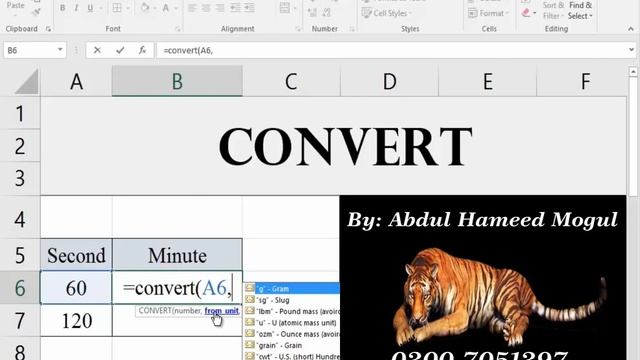The height and width of the screenshot is (360, 640).
Task: Expand the formula bar with chevron
Action: [631, 50]
